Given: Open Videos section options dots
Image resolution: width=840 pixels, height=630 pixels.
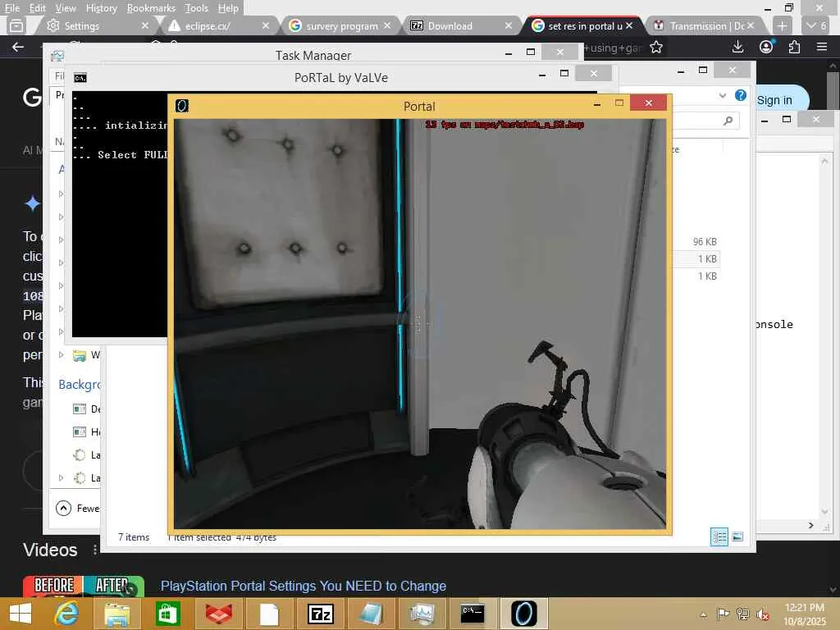Looking at the screenshot, I should [x=95, y=550].
